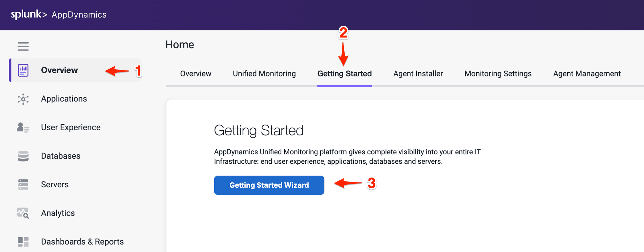Screen dimensions: 644x252
Task: Click the Servers sidebar icon
Action: pyautogui.click(x=23, y=184)
